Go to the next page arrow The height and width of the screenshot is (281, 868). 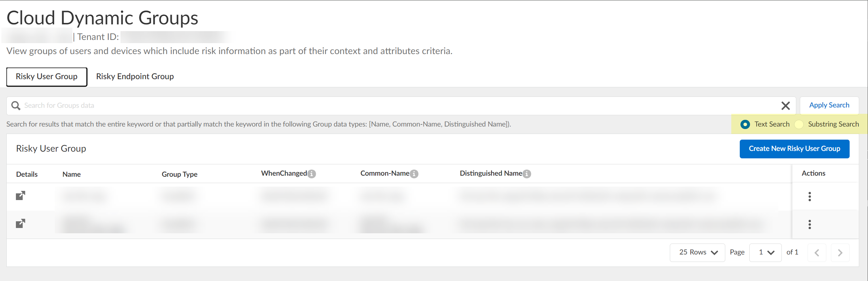coord(840,253)
